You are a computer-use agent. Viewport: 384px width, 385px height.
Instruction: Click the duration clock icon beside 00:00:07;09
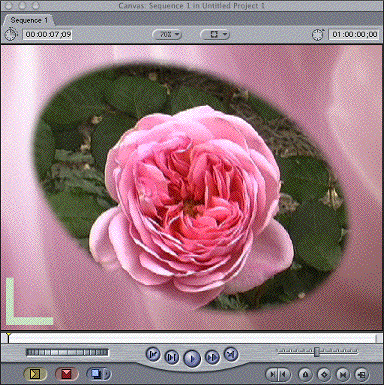coord(11,34)
